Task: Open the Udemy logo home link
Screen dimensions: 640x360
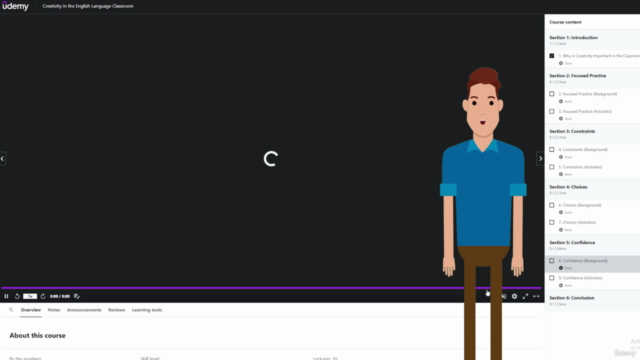Action: [15, 6]
